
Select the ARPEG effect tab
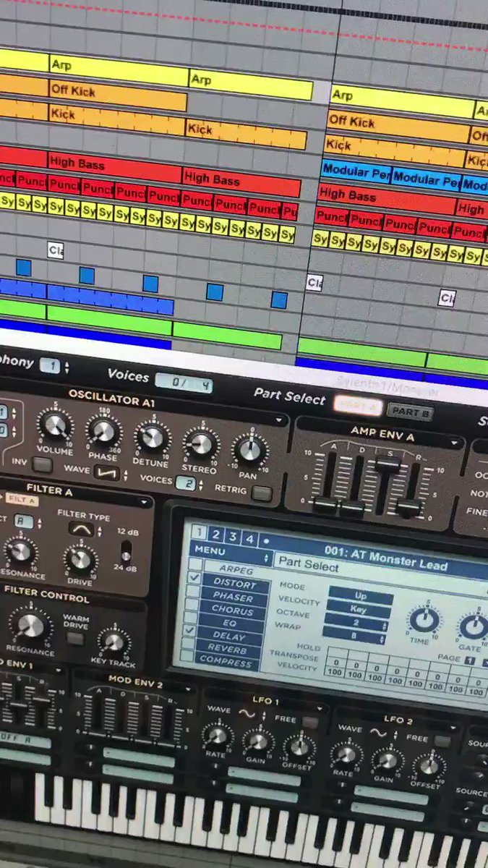pyautogui.click(x=236, y=570)
